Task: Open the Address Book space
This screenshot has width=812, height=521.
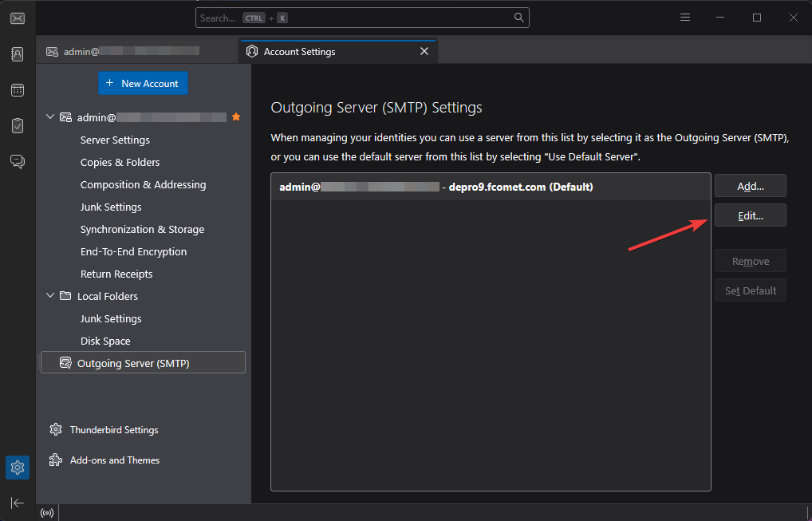Action: tap(18, 54)
